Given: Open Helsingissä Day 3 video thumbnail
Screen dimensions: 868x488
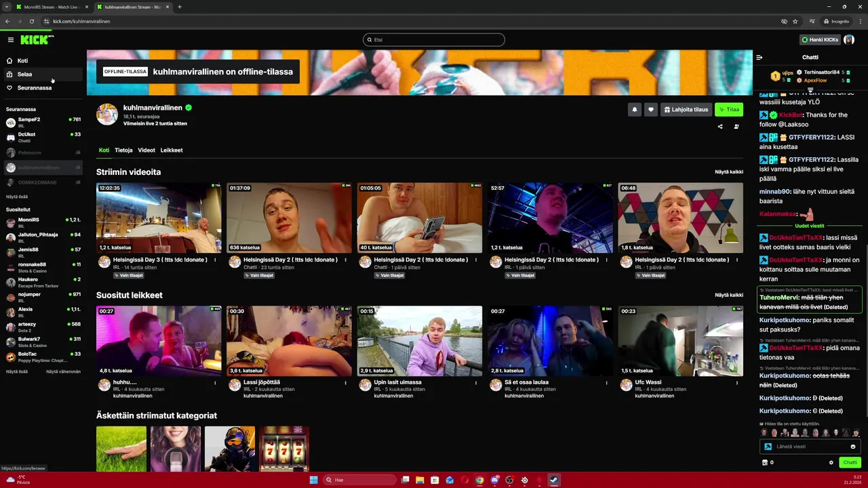Looking at the screenshot, I should tap(159, 218).
